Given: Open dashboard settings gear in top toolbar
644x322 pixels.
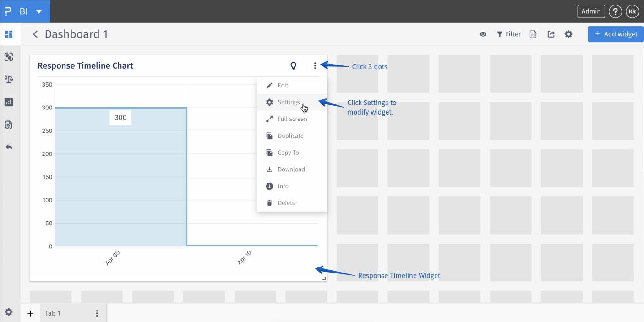Looking at the screenshot, I should pos(568,34).
